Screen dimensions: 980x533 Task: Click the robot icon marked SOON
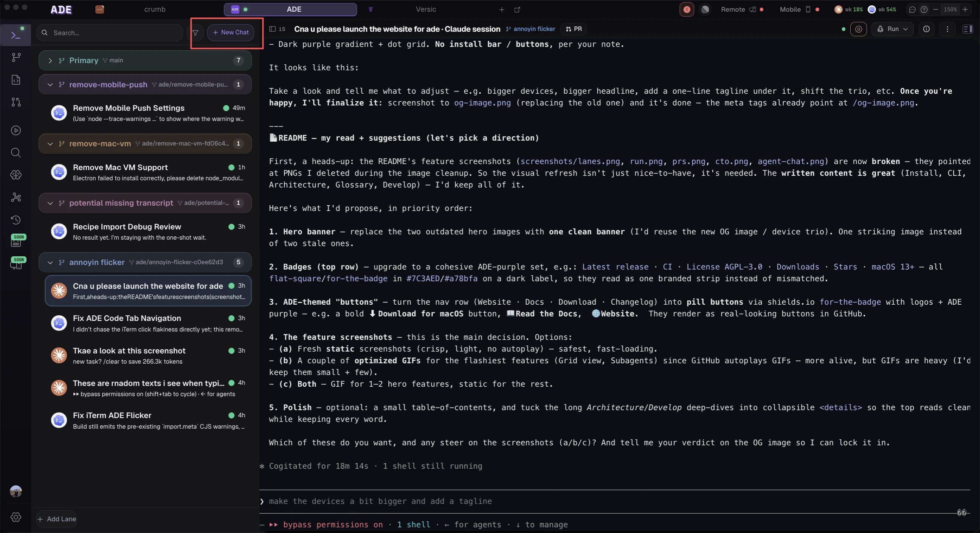(x=16, y=241)
